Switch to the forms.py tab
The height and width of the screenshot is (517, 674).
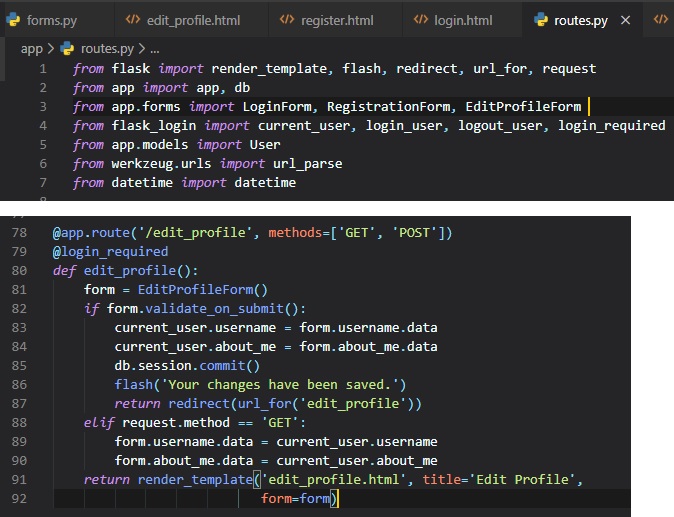tap(51, 20)
